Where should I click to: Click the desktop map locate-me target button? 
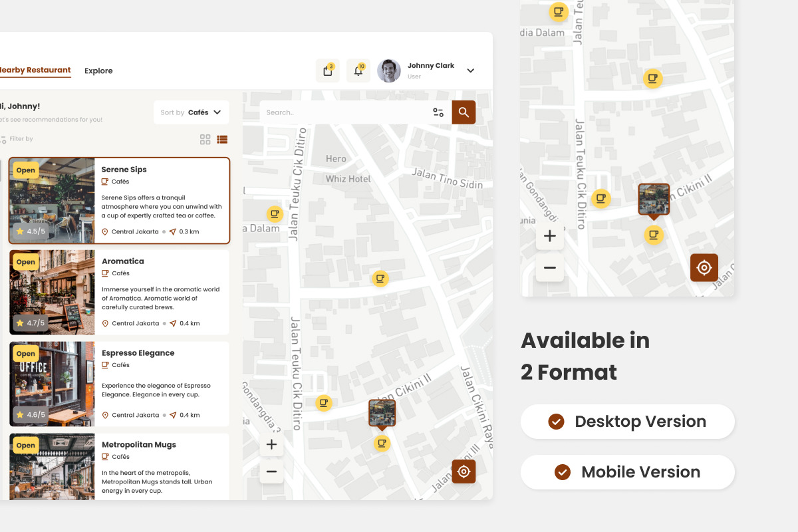(x=464, y=471)
